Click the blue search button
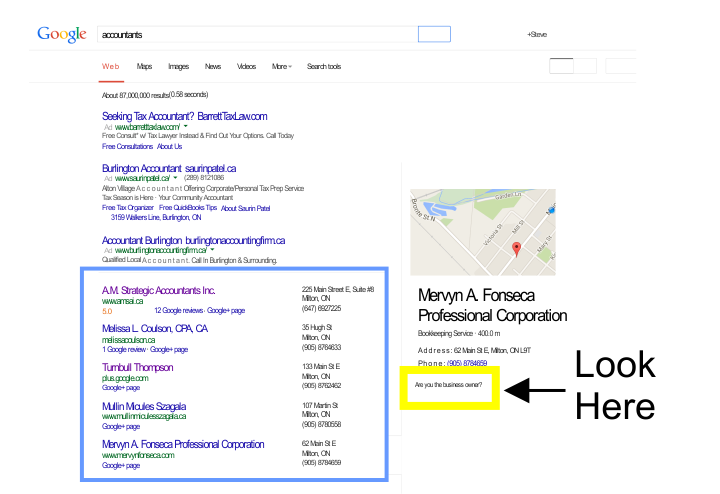This screenshot has height=494, width=720. pos(434,34)
